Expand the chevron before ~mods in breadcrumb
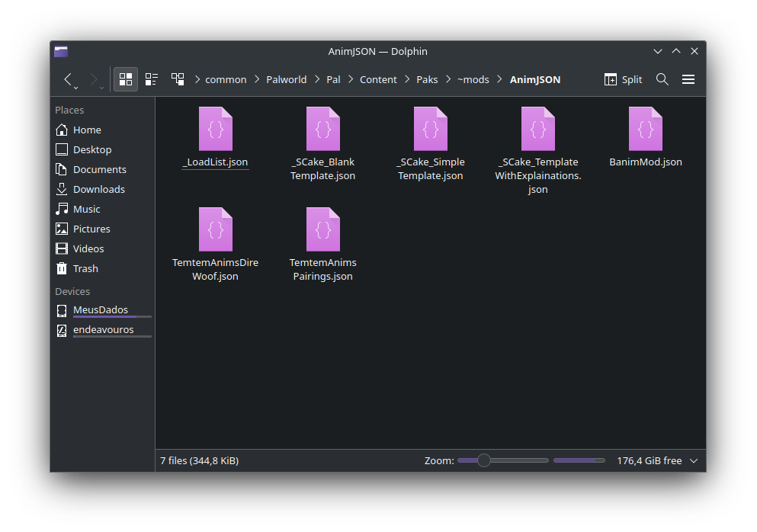Image resolution: width=757 pixels, height=532 pixels. pyautogui.click(x=448, y=79)
